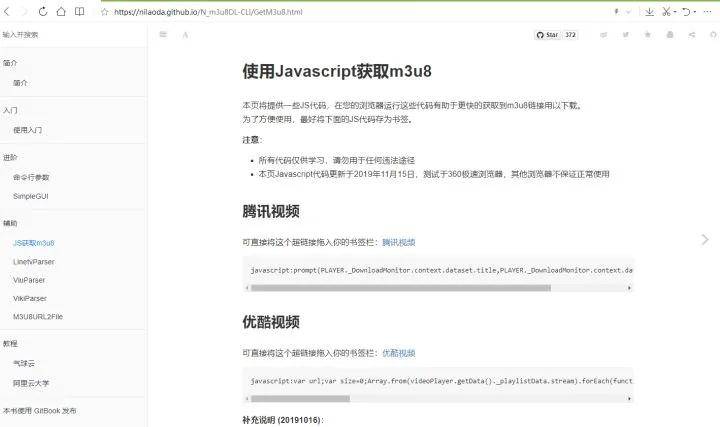
Task: Open the LinetvParser chapter
Action: (34, 262)
